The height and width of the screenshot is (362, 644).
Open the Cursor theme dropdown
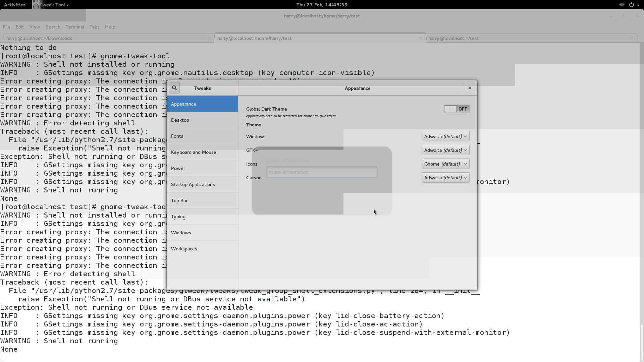tap(445, 178)
